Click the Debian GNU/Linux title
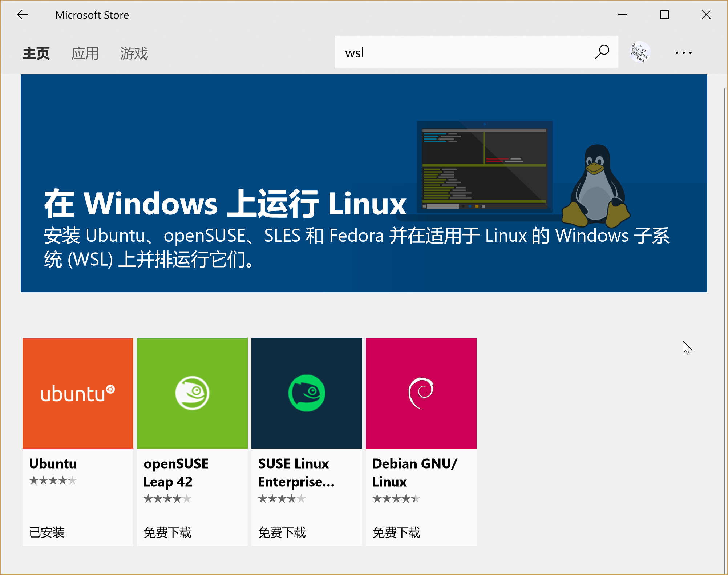This screenshot has width=728, height=575. click(x=414, y=473)
